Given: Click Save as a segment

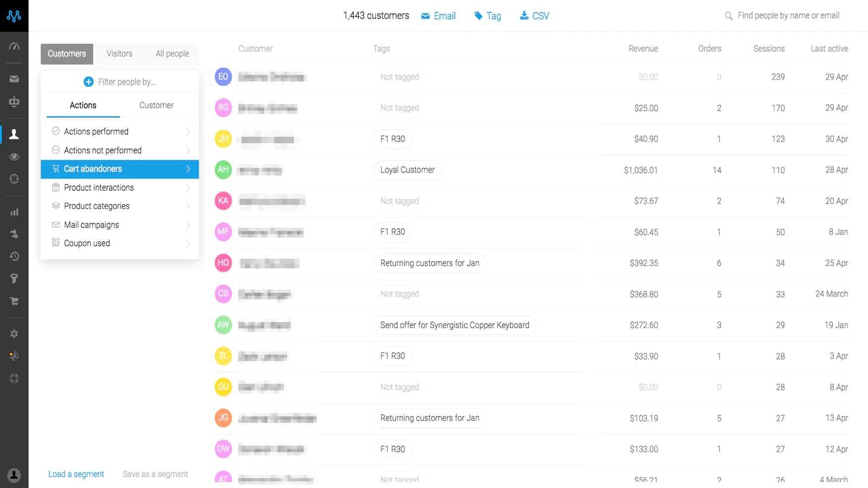Looking at the screenshot, I should coord(155,474).
